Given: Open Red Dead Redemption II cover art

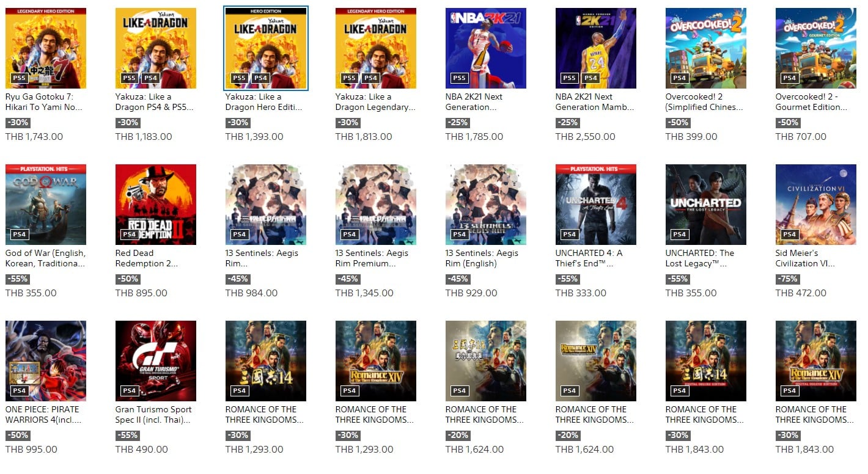Looking at the screenshot, I should click(x=156, y=205).
